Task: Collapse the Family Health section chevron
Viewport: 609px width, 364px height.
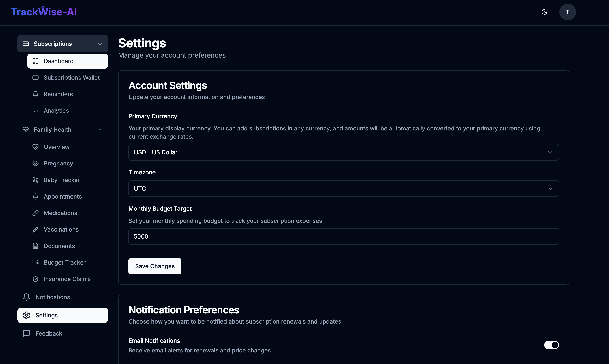Action: (100, 130)
